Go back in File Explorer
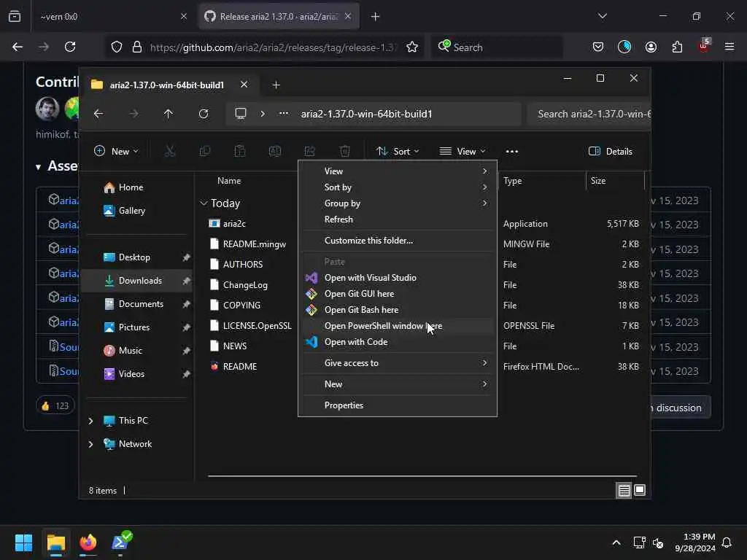This screenshot has height=560, width=747. pyautogui.click(x=98, y=114)
